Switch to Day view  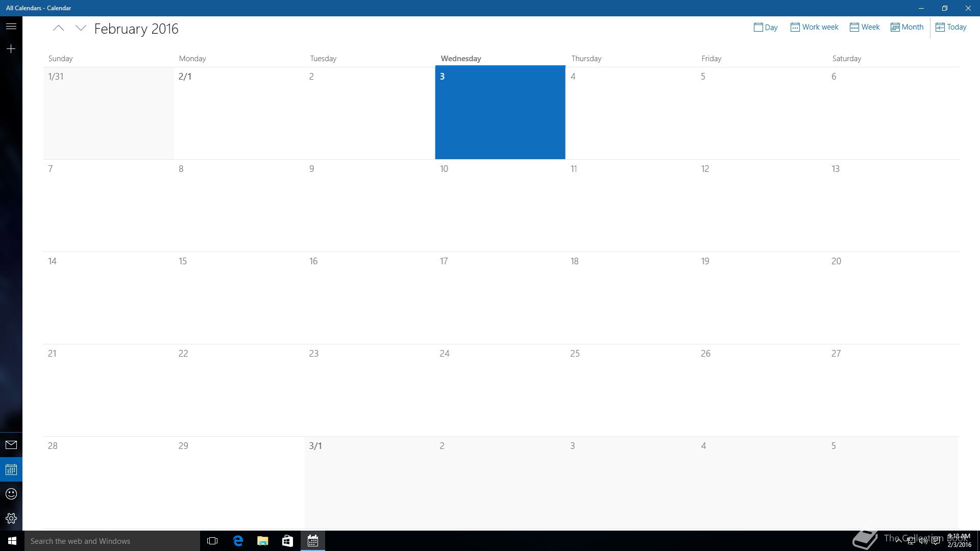(765, 27)
